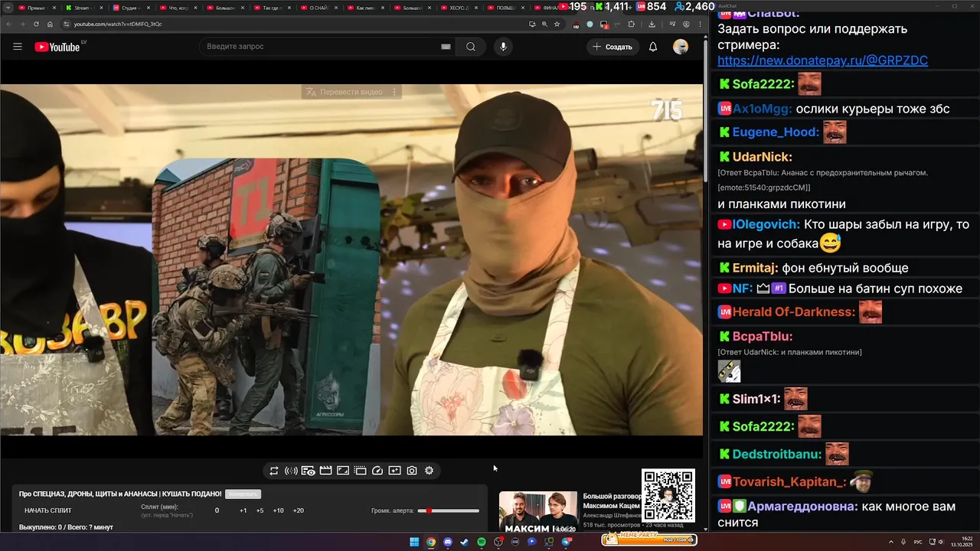980x551 pixels.
Task: Adjust the 'Громк. алерта' volume slider
Action: 449,510
